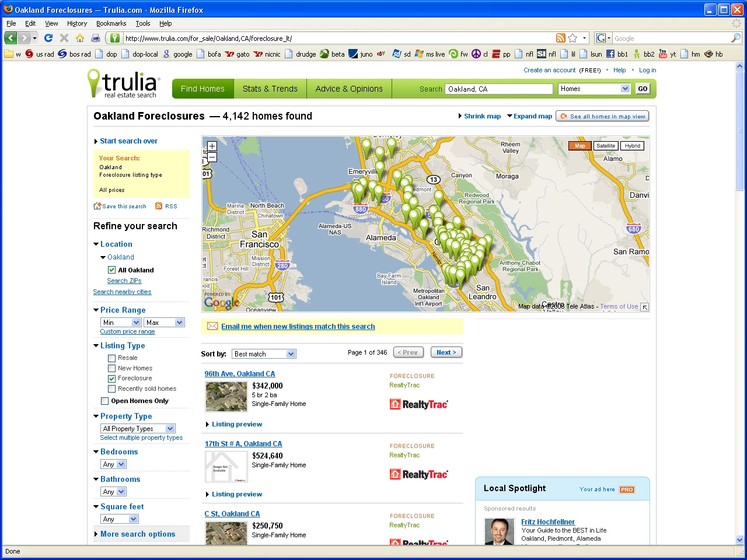Open the Bathrooms Any dropdown
Screen dimensions: 747x560
tap(113, 491)
